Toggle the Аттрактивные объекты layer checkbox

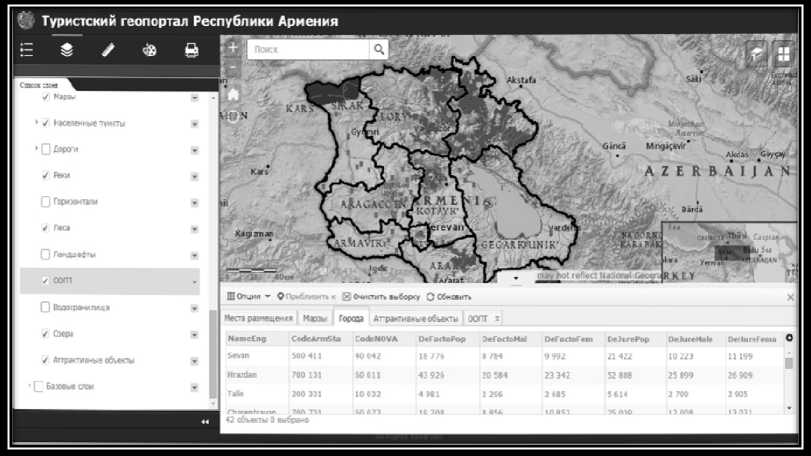coord(46,360)
